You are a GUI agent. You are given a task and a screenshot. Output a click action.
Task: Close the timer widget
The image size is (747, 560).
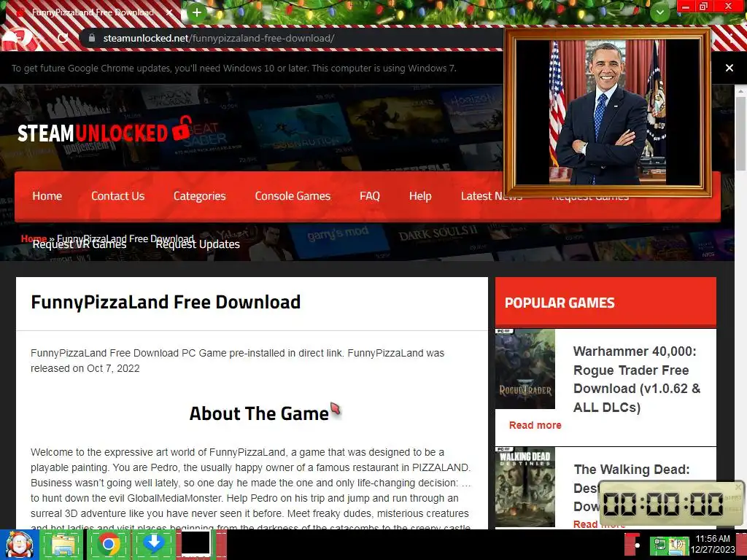[x=738, y=486]
